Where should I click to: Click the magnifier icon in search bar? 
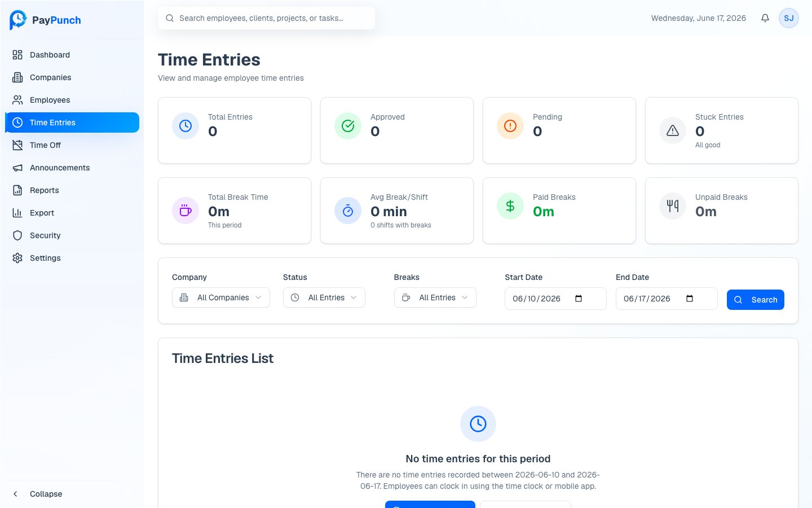(x=170, y=18)
